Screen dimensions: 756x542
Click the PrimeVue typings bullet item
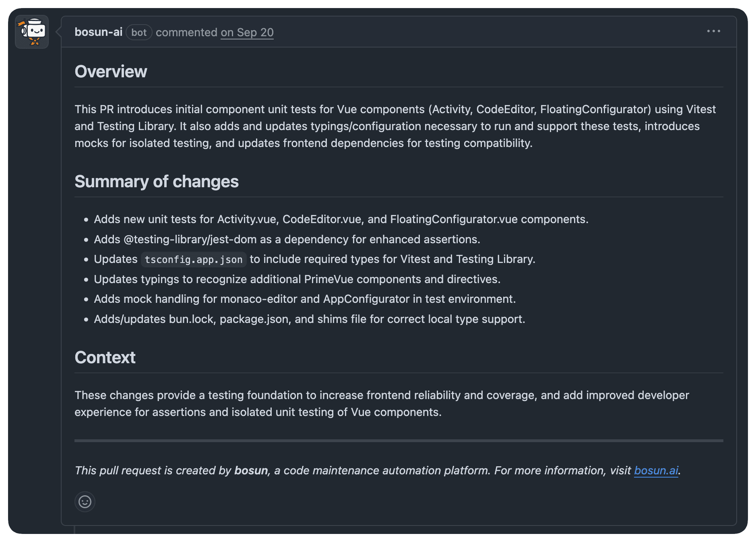pyautogui.click(x=297, y=279)
